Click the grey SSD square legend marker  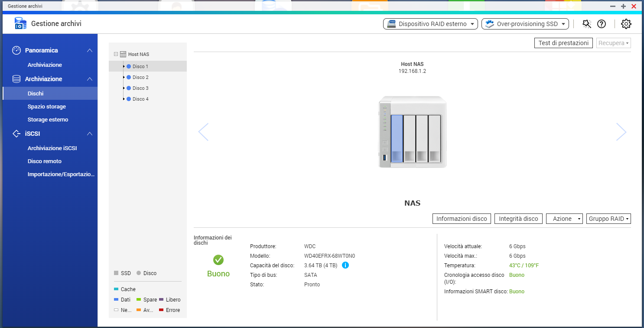(x=116, y=273)
